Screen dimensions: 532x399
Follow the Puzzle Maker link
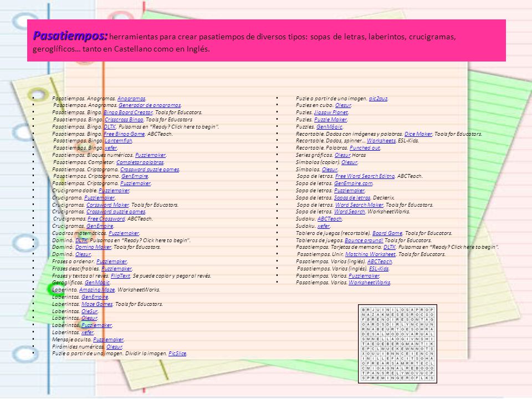[330, 120]
